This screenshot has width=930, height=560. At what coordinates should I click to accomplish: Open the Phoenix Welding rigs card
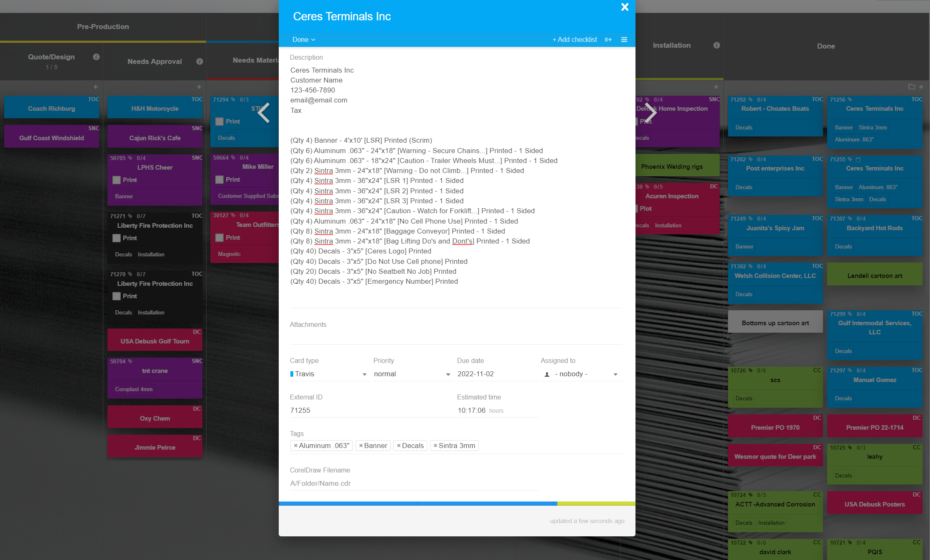click(x=677, y=166)
